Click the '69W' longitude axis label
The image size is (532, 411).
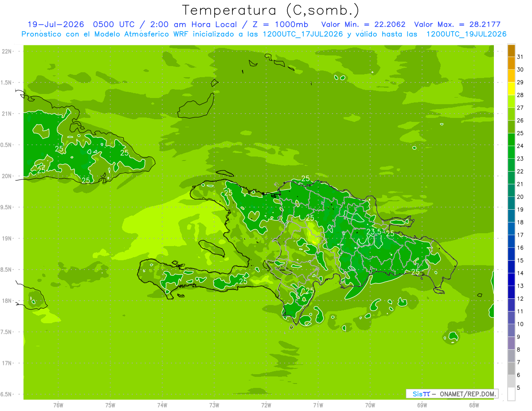(x=422, y=405)
